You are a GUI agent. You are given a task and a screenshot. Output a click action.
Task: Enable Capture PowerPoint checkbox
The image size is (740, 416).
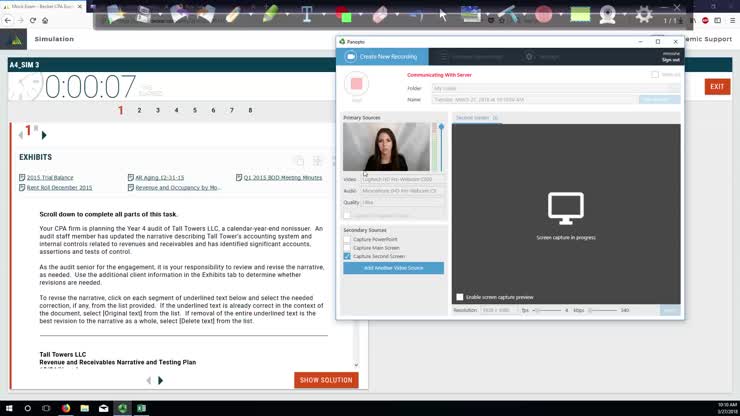tap(347, 239)
